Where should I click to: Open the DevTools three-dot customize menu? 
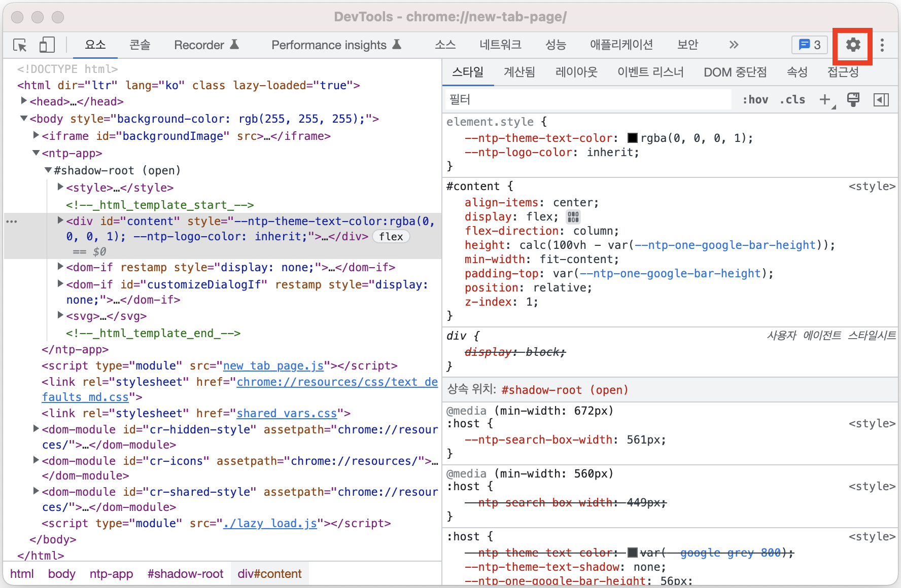[882, 45]
